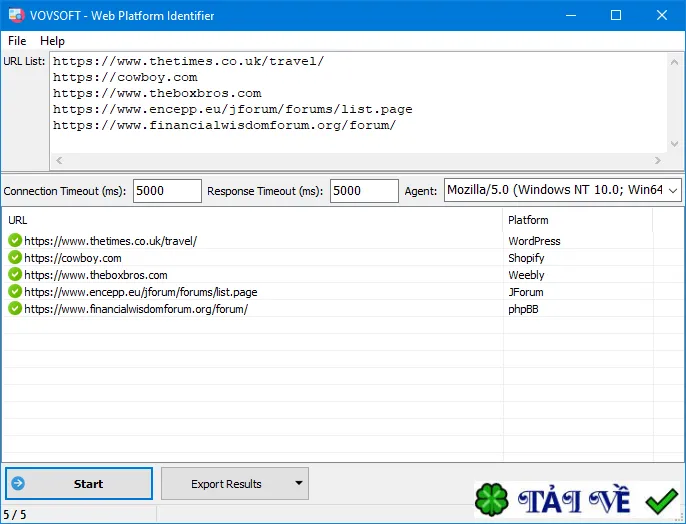The height and width of the screenshot is (524, 686).
Task: Open the Help menu
Action: tap(52, 41)
